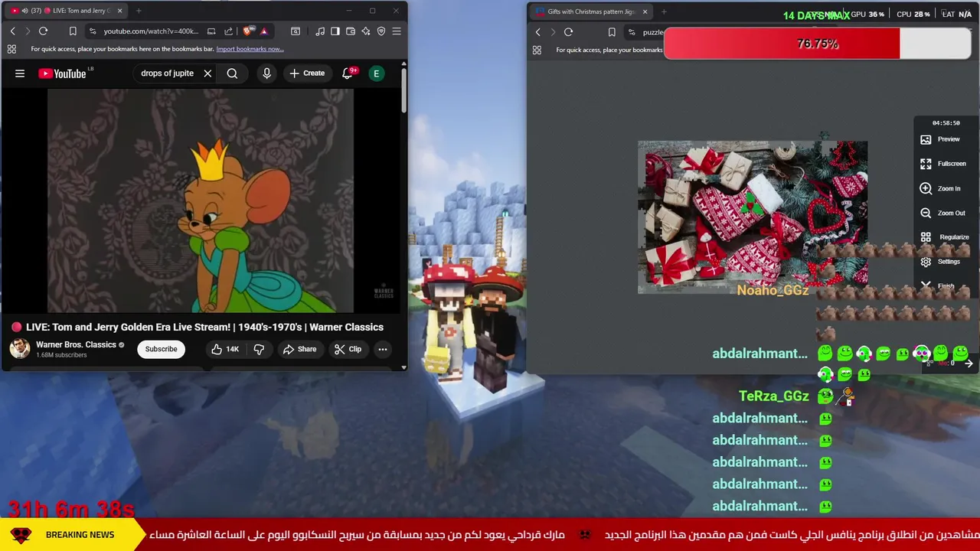Click the YouTube search box text

pyautogui.click(x=167, y=73)
